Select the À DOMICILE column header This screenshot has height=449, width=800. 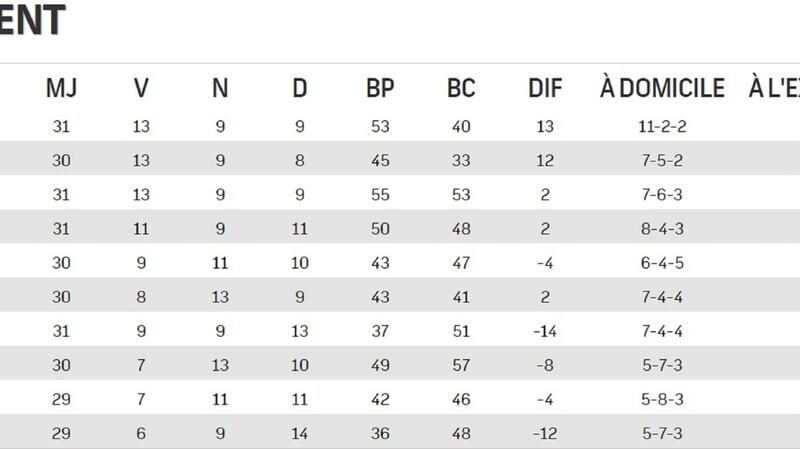click(662, 88)
